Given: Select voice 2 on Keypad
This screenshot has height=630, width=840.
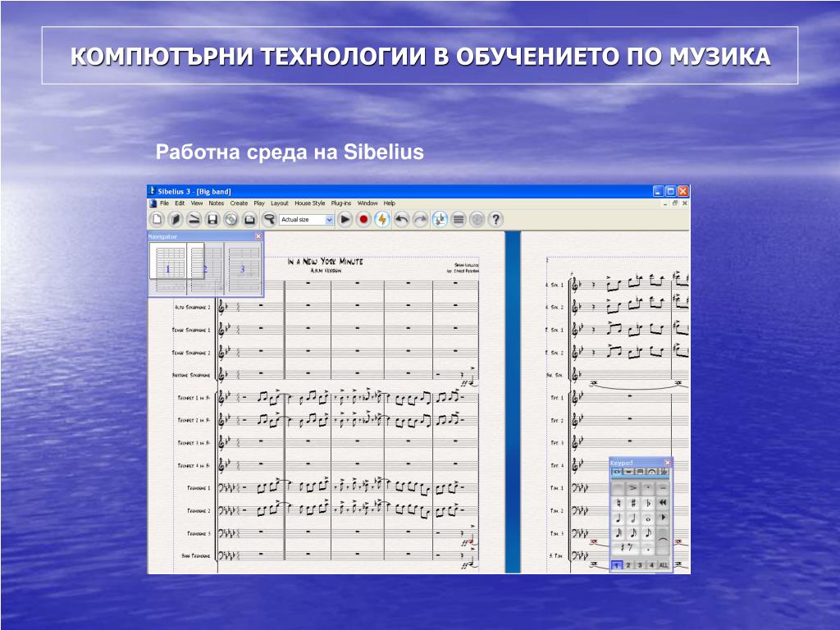Looking at the screenshot, I should click(x=628, y=565).
